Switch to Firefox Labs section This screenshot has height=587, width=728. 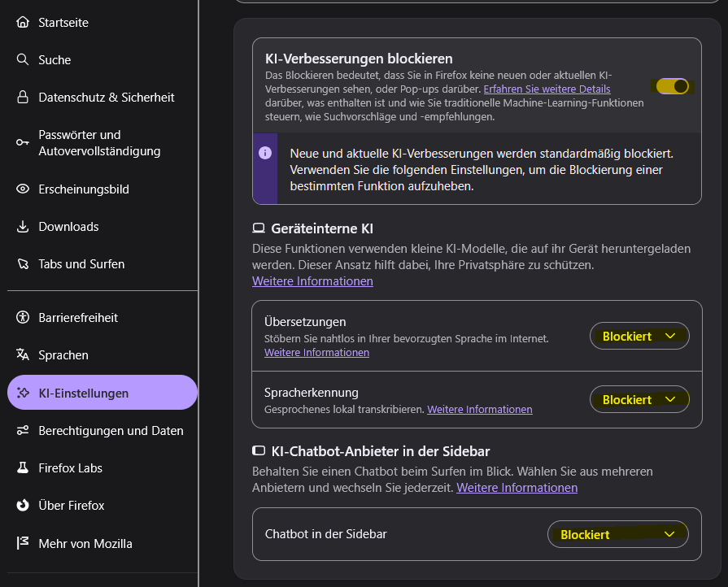point(102,467)
